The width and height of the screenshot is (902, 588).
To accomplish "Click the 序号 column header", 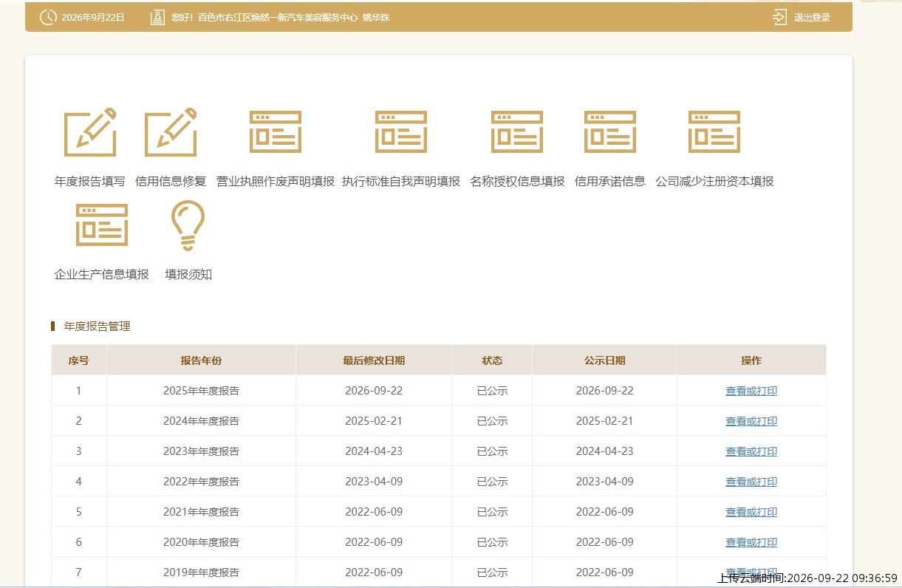I will pos(79,360).
